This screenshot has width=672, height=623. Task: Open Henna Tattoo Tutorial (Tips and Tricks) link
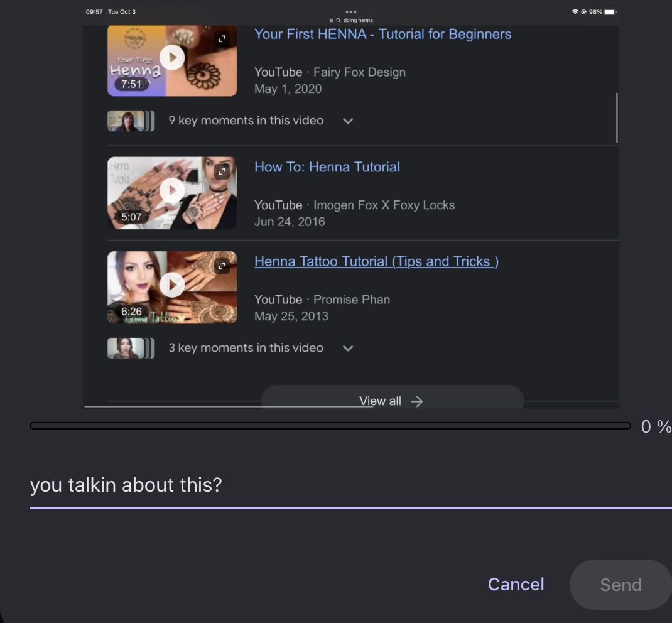[376, 262]
